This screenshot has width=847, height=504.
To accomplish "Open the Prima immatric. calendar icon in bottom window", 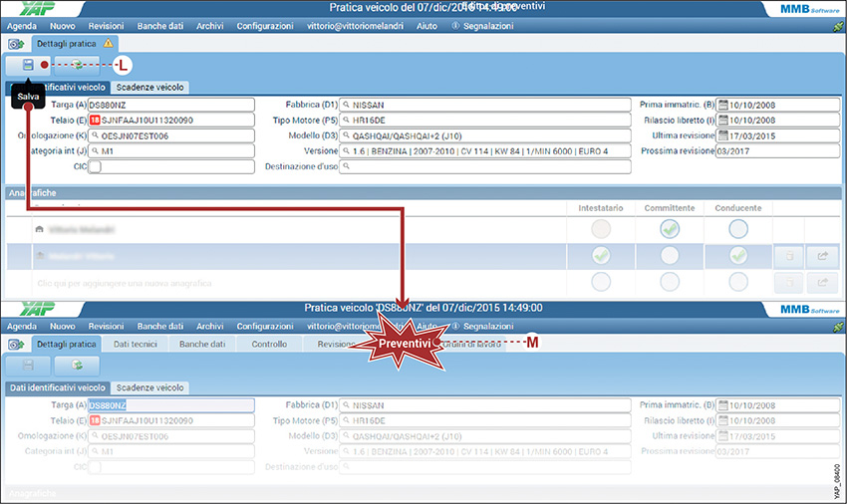I will [x=722, y=405].
